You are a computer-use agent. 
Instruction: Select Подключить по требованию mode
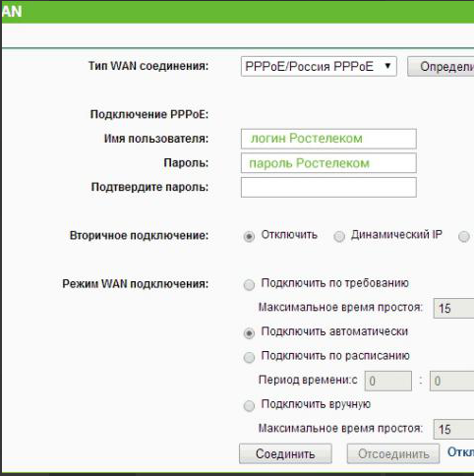click(249, 285)
